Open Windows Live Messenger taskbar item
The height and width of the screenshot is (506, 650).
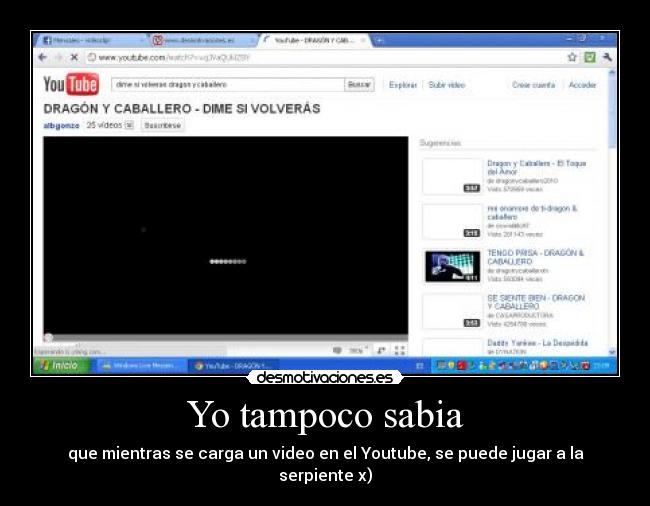pyautogui.click(x=142, y=366)
